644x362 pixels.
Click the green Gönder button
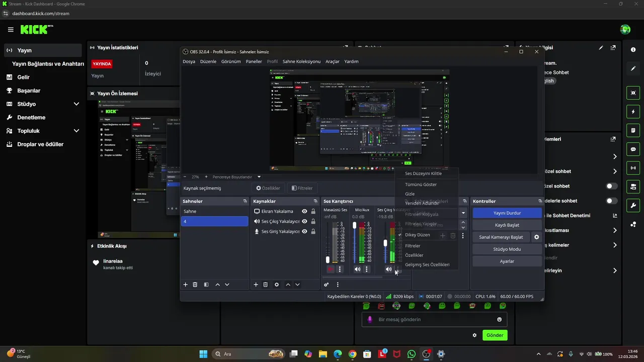495,335
